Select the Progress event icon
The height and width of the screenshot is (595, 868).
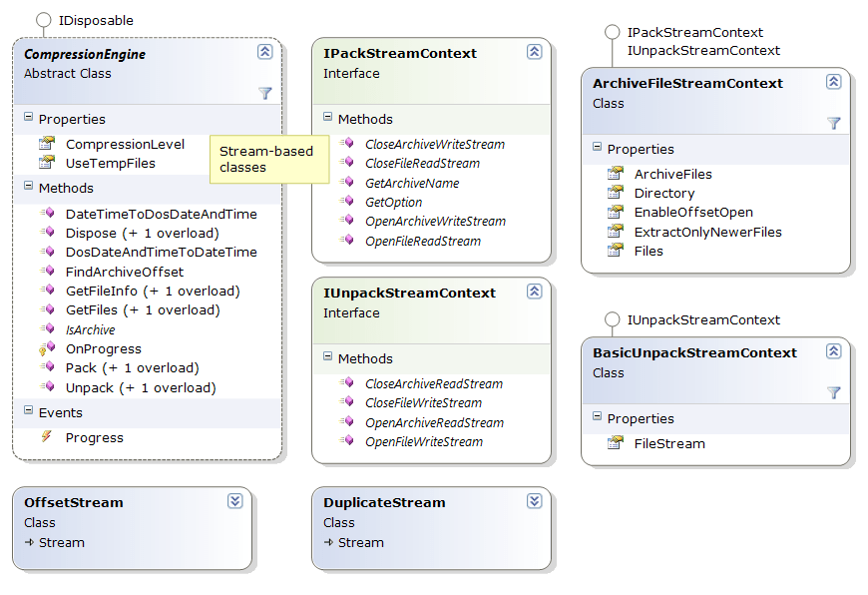coord(44,437)
